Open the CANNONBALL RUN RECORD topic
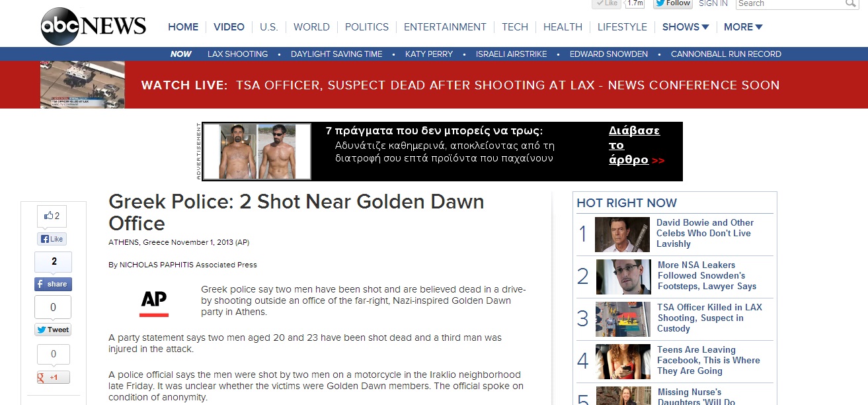This screenshot has width=868, height=405. [726, 54]
